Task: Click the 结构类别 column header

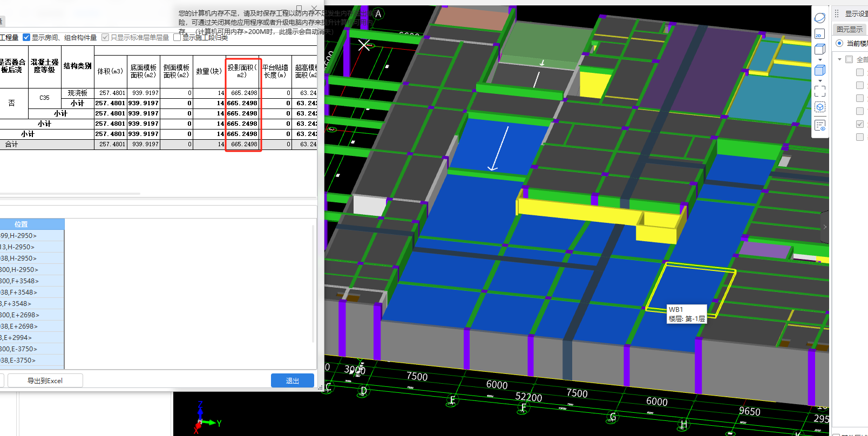Action: tap(78, 66)
